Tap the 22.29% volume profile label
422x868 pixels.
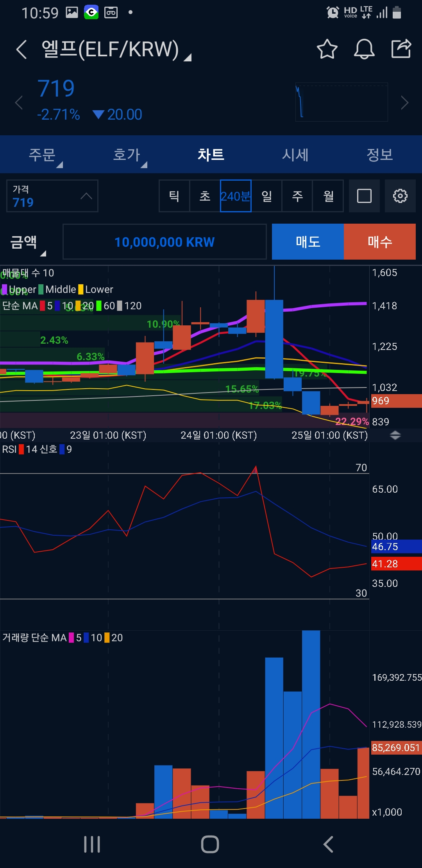pos(352,421)
